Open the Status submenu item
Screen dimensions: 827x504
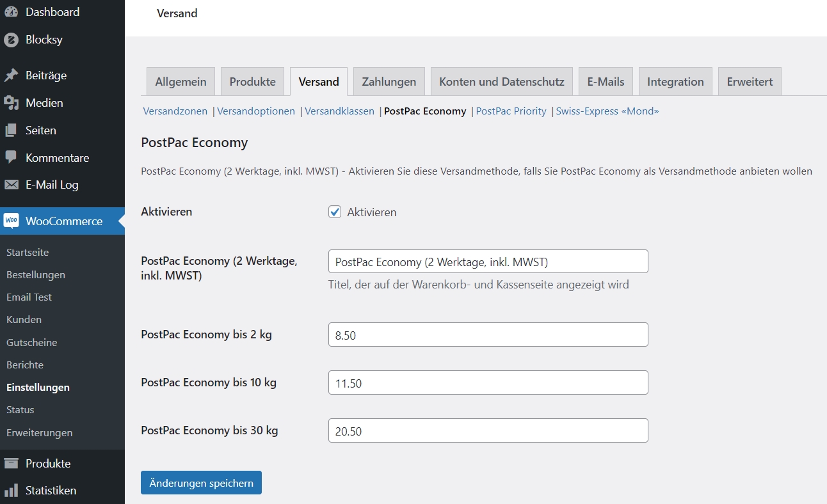[20, 409]
